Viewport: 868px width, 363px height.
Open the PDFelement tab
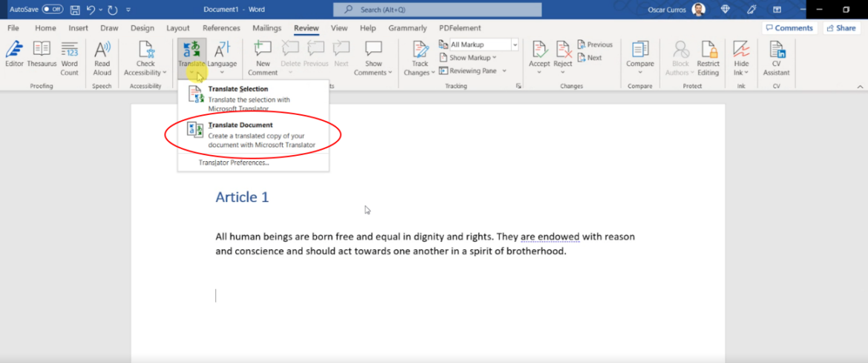click(460, 27)
